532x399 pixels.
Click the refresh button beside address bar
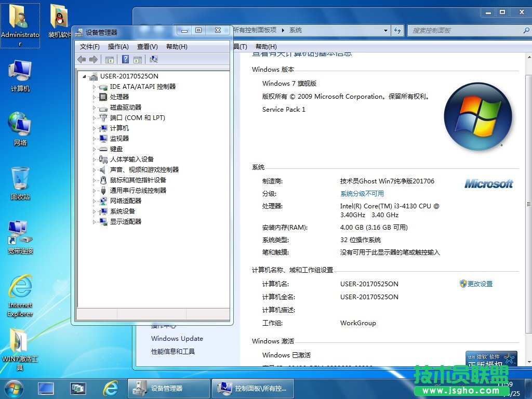(397, 31)
